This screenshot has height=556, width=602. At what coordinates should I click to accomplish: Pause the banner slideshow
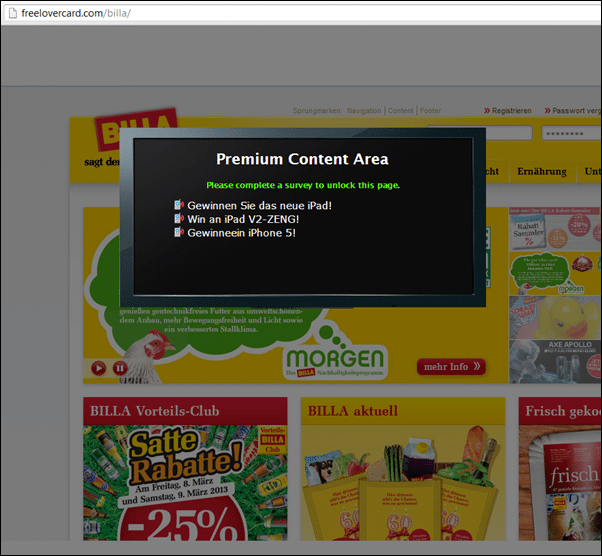click(x=120, y=368)
